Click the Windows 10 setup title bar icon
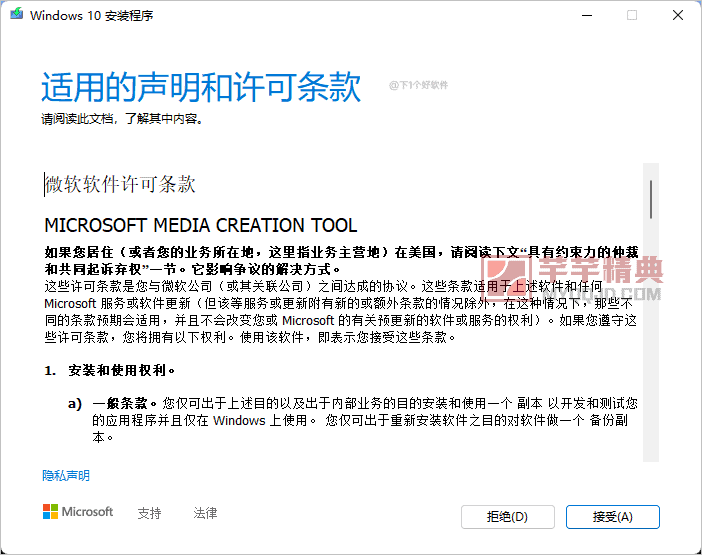Image resolution: width=702 pixels, height=555 pixels. (17, 14)
